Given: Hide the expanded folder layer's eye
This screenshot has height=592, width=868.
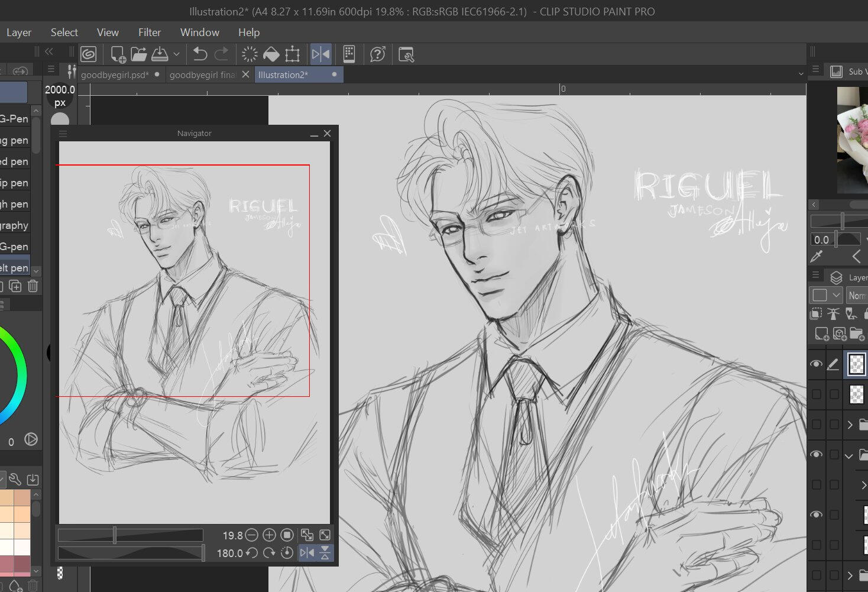Looking at the screenshot, I should 816,454.
